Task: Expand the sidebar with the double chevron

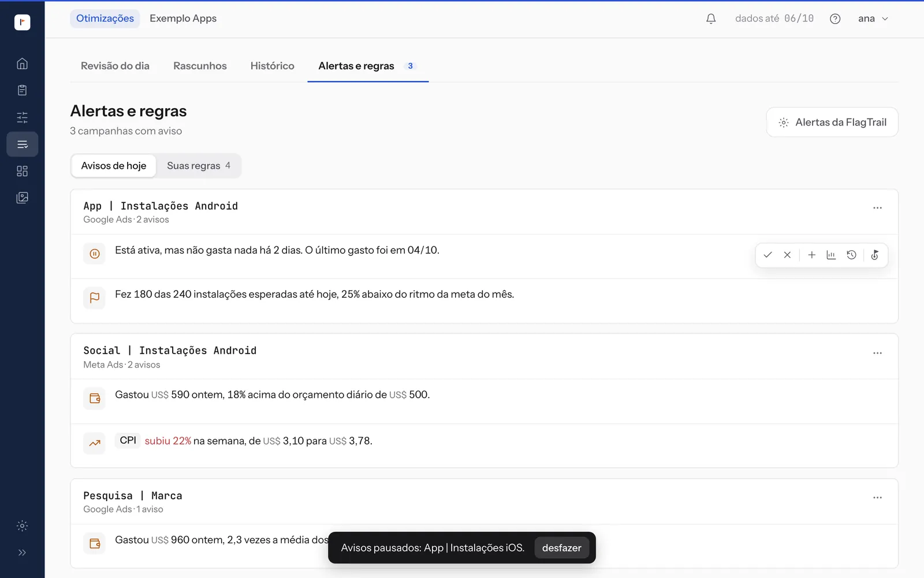Action: (x=22, y=553)
